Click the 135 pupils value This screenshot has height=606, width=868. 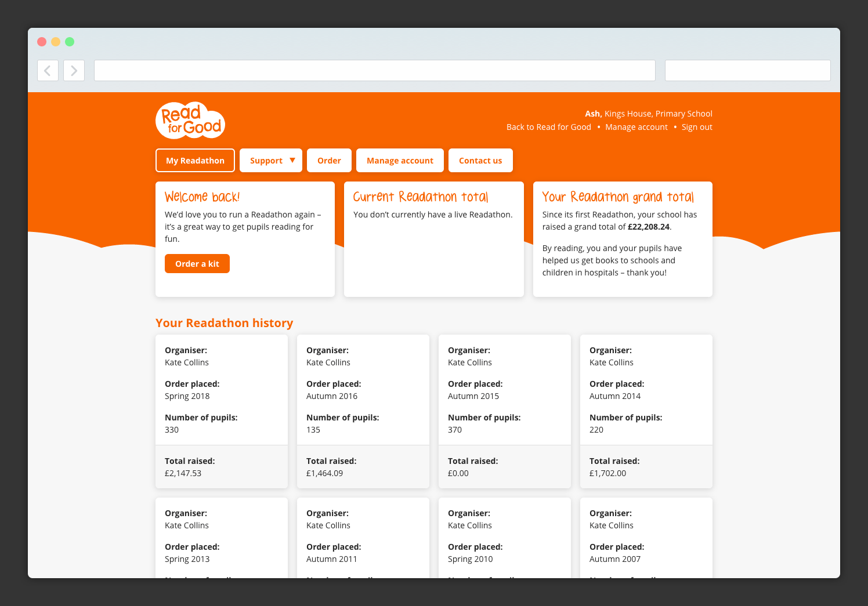313,430
